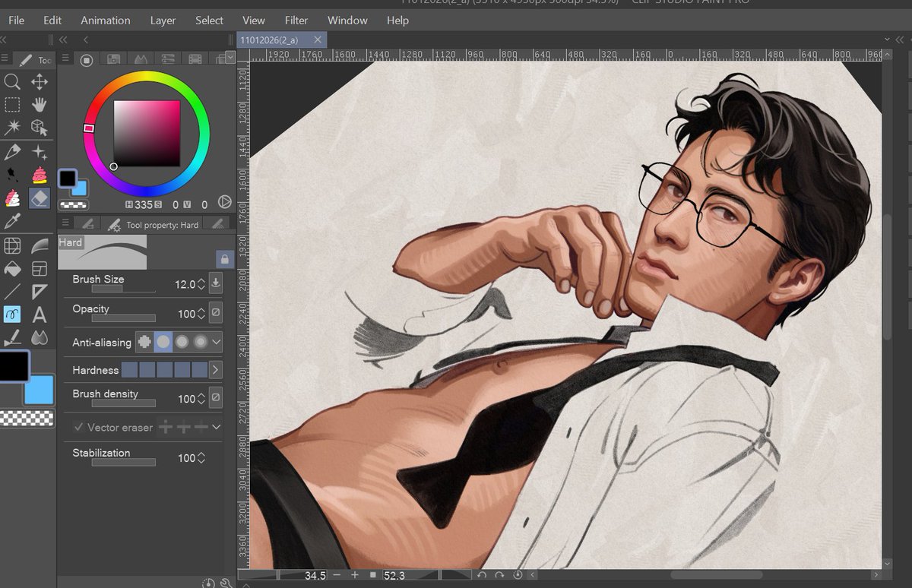The height and width of the screenshot is (588, 912).
Task: Select the Magic wand auto-select tool
Action: pos(11,128)
